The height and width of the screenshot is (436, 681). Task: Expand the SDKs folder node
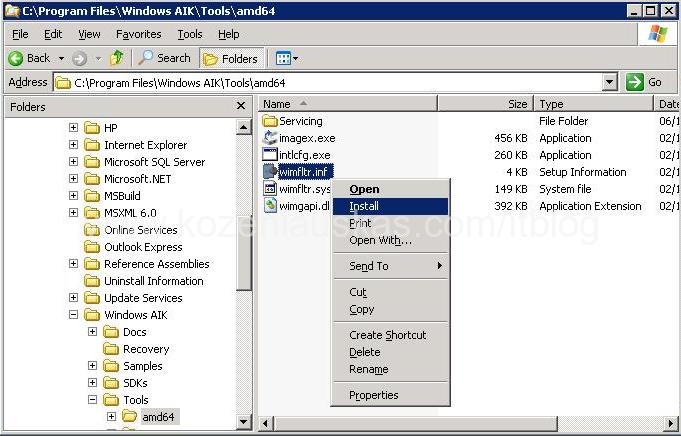coord(93,383)
